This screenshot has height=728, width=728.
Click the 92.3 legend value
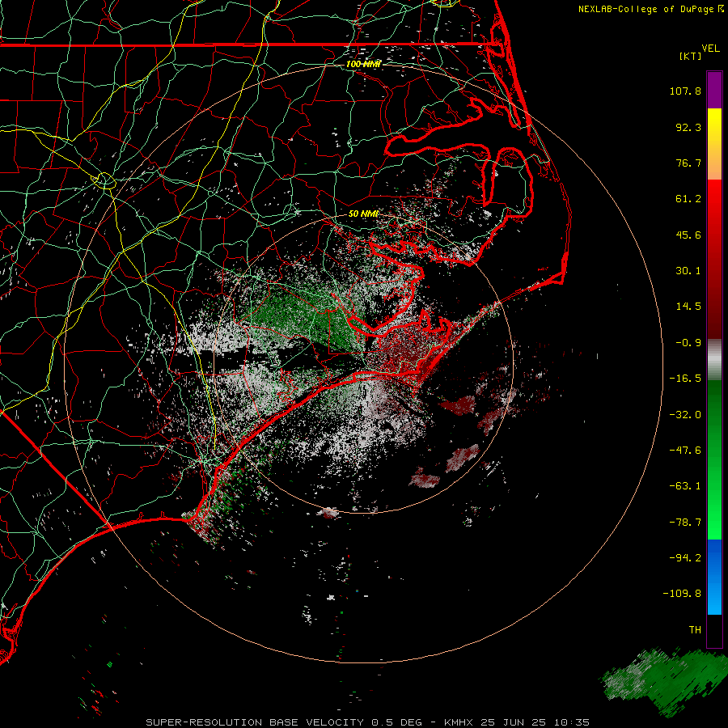click(x=688, y=127)
